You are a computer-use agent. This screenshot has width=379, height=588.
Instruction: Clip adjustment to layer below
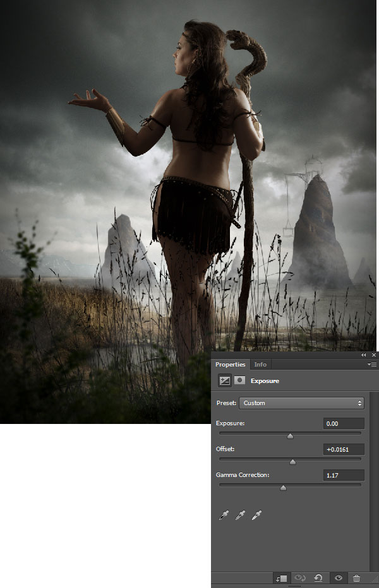[x=282, y=579]
